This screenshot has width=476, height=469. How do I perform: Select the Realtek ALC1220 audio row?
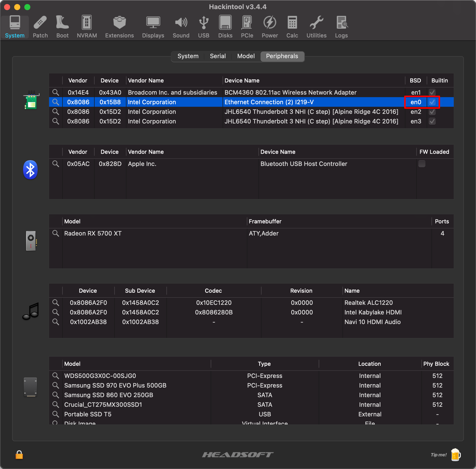click(x=251, y=303)
